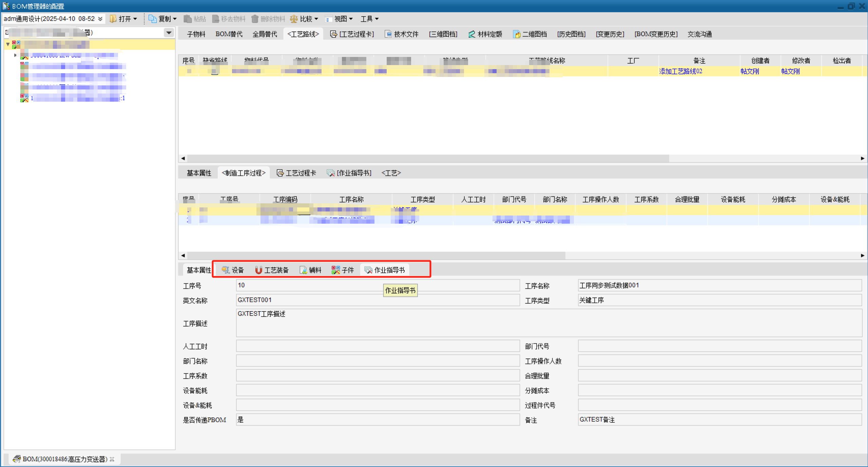The image size is (868, 467).
Task: Click the 比较 scales icon
Action: [x=294, y=19]
